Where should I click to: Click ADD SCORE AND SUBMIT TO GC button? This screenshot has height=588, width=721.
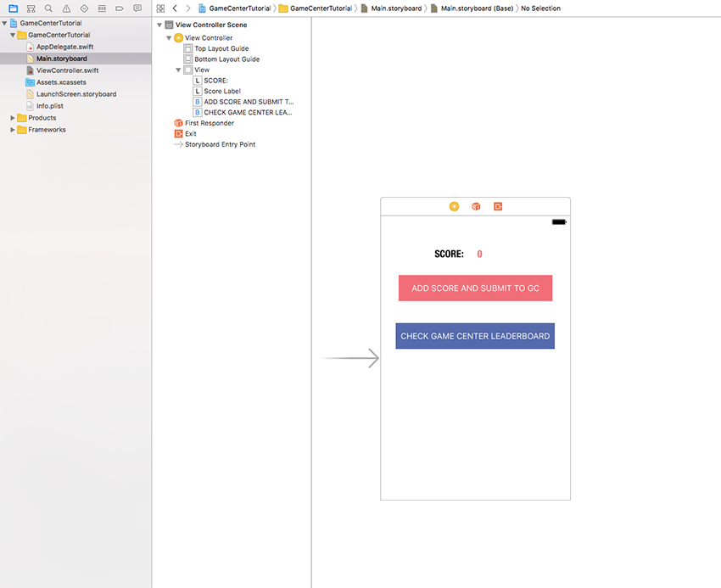click(x=476, y=288)
